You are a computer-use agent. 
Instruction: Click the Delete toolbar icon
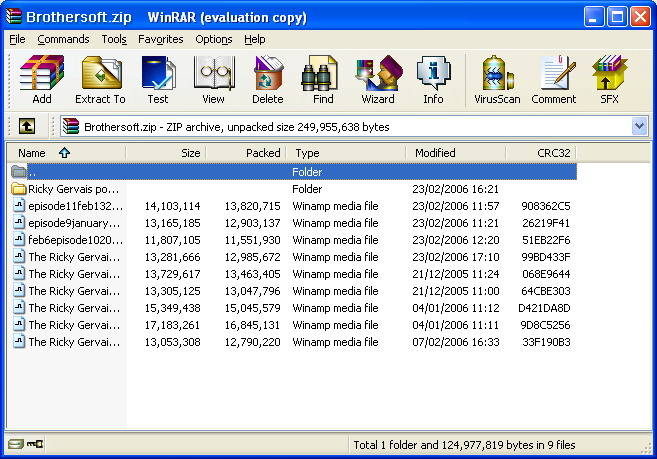click(267, 80)
